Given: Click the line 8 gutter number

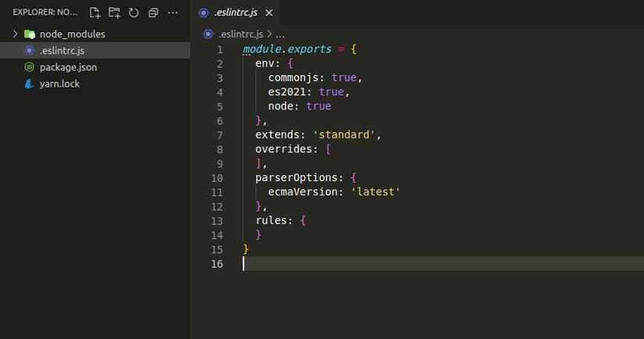Looking at the screenshot, I should click(x=220, y=149).
